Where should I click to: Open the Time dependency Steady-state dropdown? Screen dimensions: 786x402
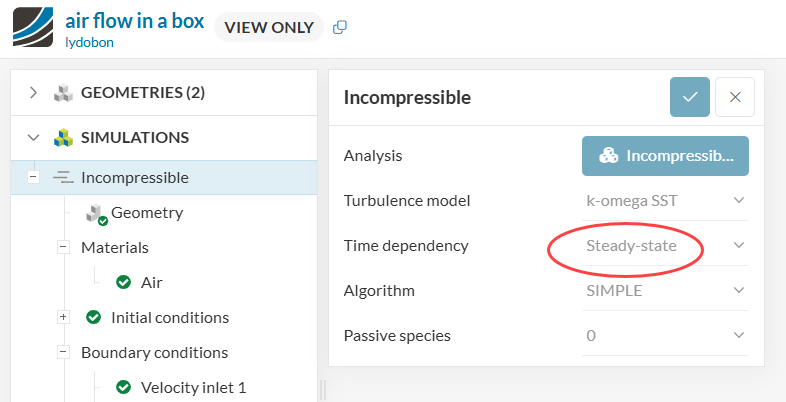tap(664, 246)
